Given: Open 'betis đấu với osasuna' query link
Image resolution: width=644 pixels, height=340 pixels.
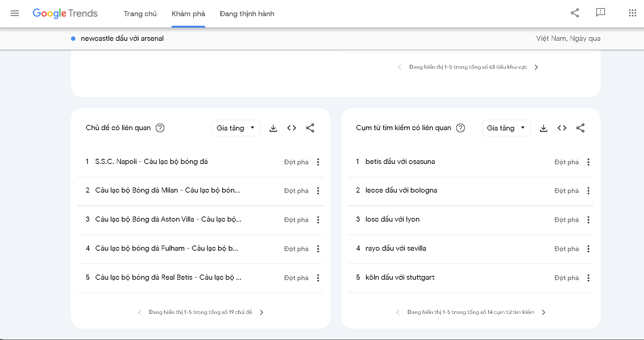Looking at the screenshot, I should (400, 162).
